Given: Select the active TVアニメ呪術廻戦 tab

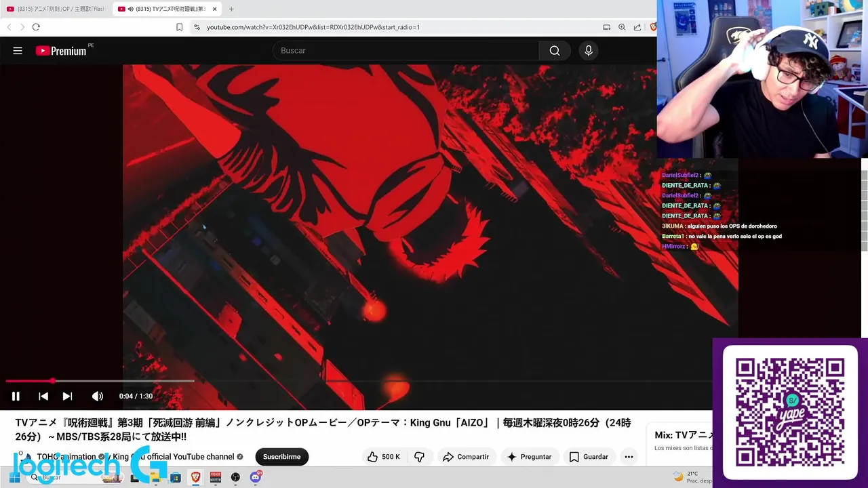Looking at the screenshot, I should [167, 9].
